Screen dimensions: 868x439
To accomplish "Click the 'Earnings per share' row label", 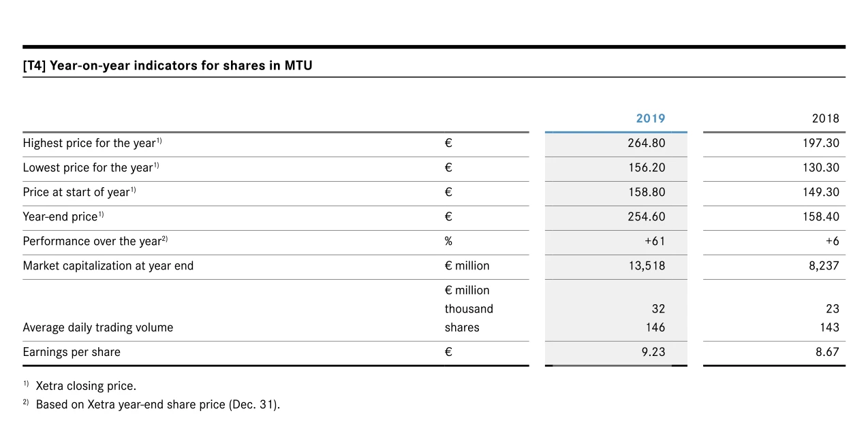I will tap(72, 352).
